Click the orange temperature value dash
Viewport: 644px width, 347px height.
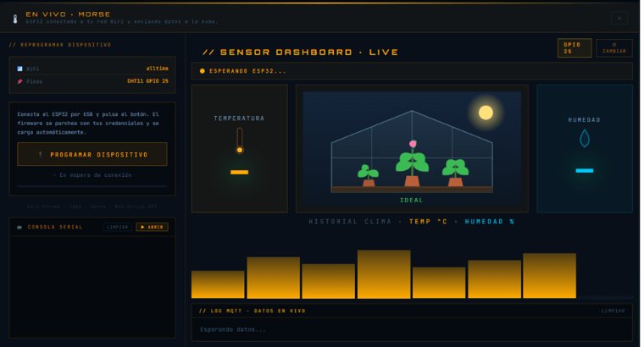[x=240, y=173]
